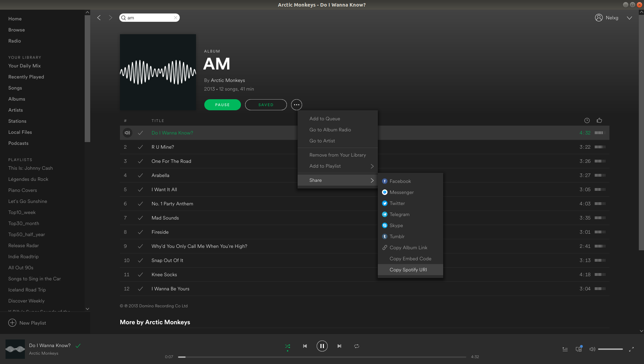Pause the currently playing album
The image size is (644, 364).
pos(222,104)
